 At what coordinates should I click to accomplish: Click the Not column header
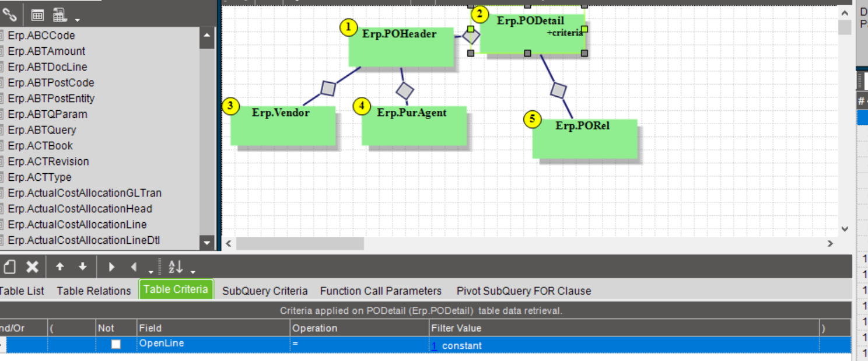(x=116, y=328)
